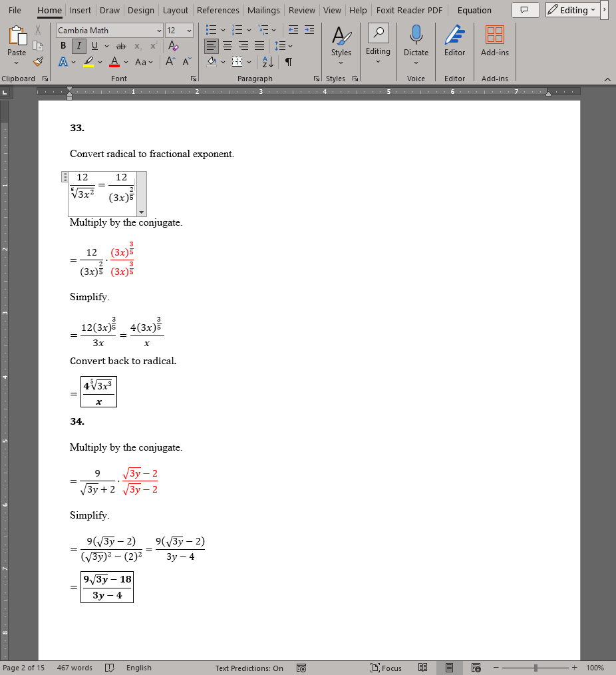Click the Cut scissors icon
Viewport: 616px width, 675px height.
tap(38, 30)
